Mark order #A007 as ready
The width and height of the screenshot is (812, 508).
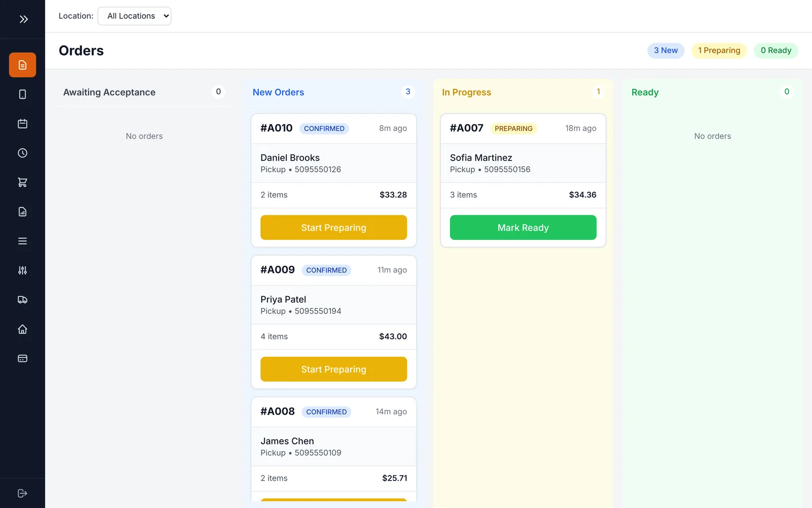click(x=523, y=228)
